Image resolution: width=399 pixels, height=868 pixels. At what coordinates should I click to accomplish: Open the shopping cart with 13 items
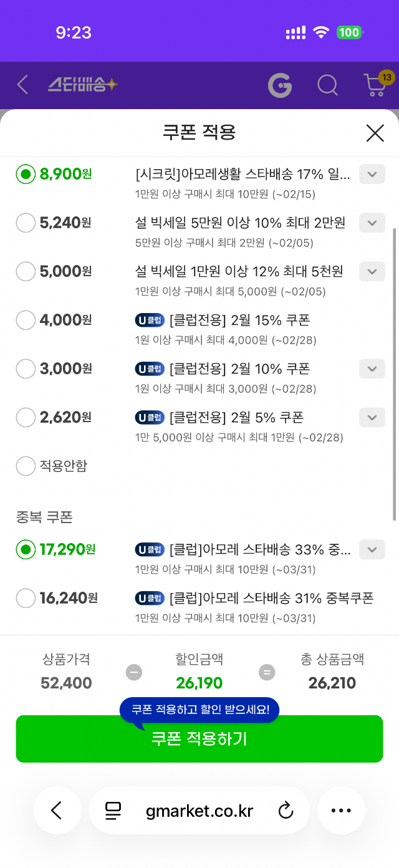[375, 85]
